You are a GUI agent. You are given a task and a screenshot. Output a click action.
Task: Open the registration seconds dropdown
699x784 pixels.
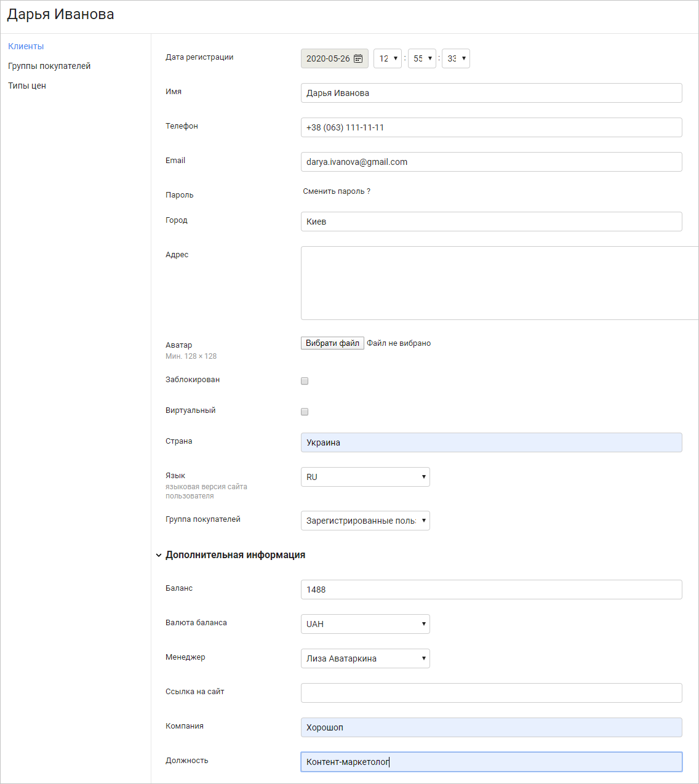pyautogui.click(x=456, y=58)
